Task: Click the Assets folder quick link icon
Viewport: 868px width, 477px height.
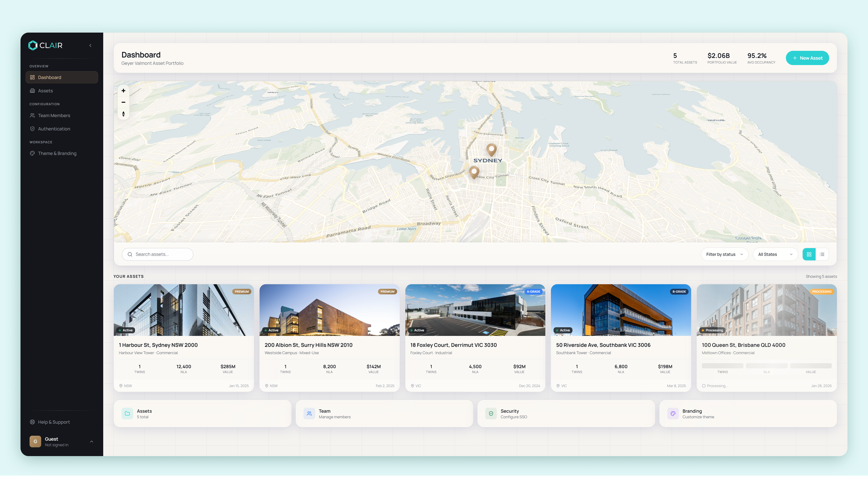Action: 127,413
